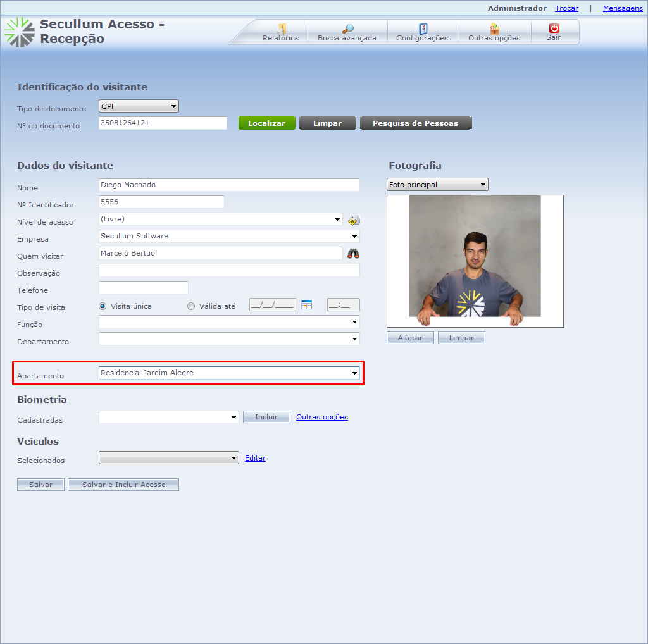This screenshot has height=644, width=648.
Task: Click the Busca avançada magnifier icon
Action: pyautogui.click(x=347, y=29)
